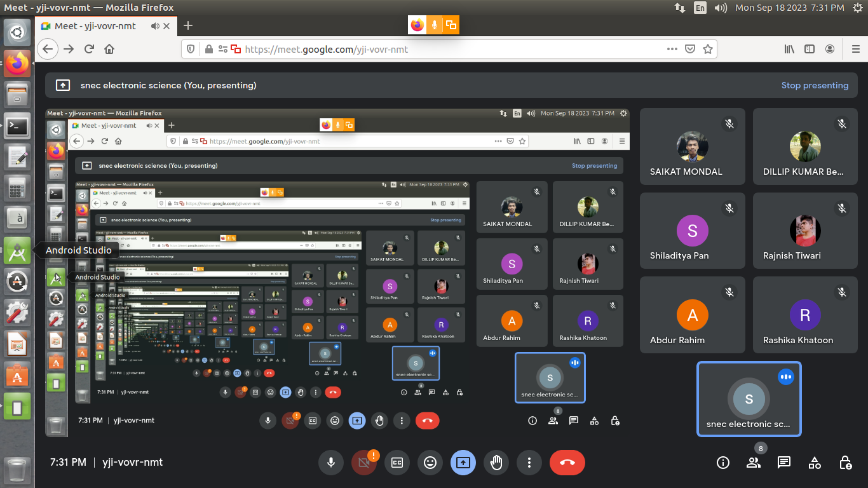Image resolution: width=868 pixels, height=488 pixels.
Task: Click the site padlock icon
Action: 208,49
